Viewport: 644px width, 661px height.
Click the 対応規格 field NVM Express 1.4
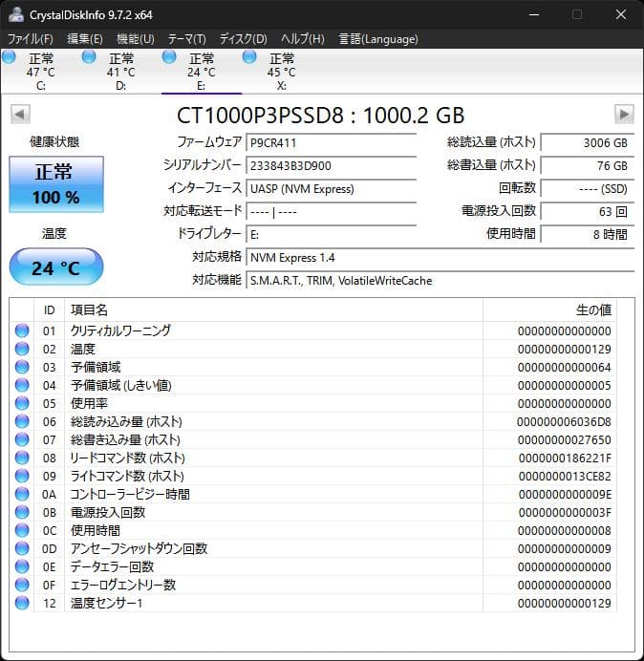click(440, 257)
